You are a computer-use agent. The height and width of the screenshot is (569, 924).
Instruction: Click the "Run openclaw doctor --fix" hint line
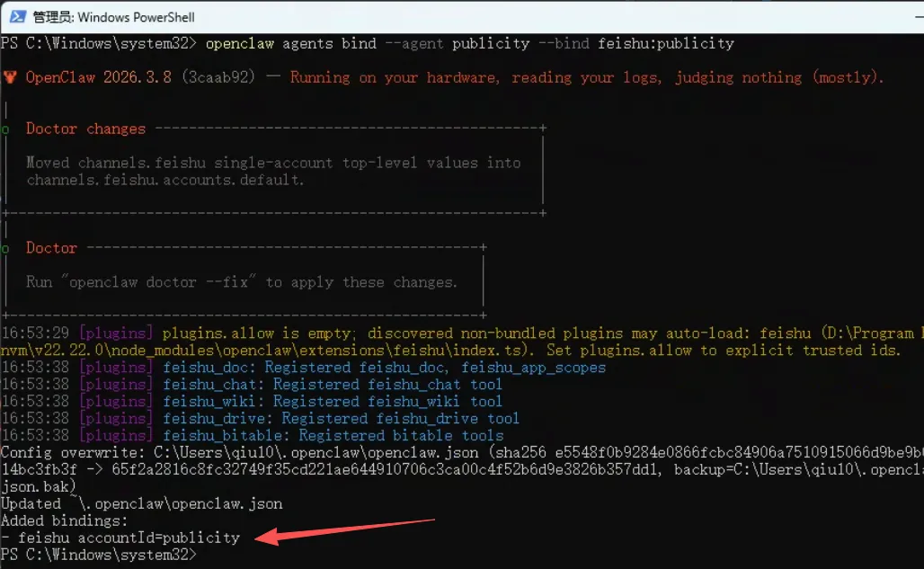click(242, 282)
